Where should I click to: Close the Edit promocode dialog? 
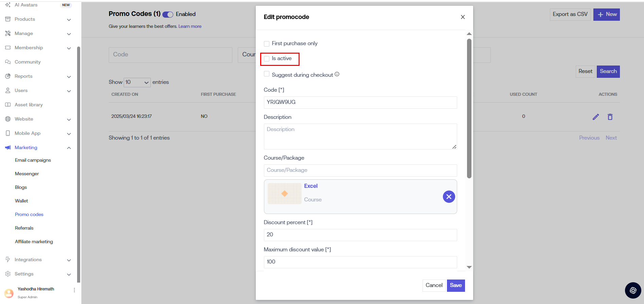pyautogui.click(x=463, y=17)
